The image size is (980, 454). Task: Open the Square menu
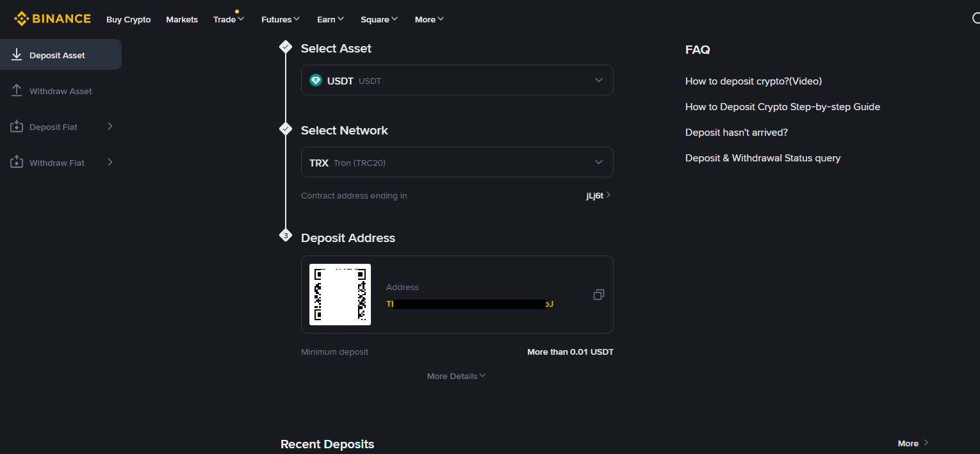(379, 19)
